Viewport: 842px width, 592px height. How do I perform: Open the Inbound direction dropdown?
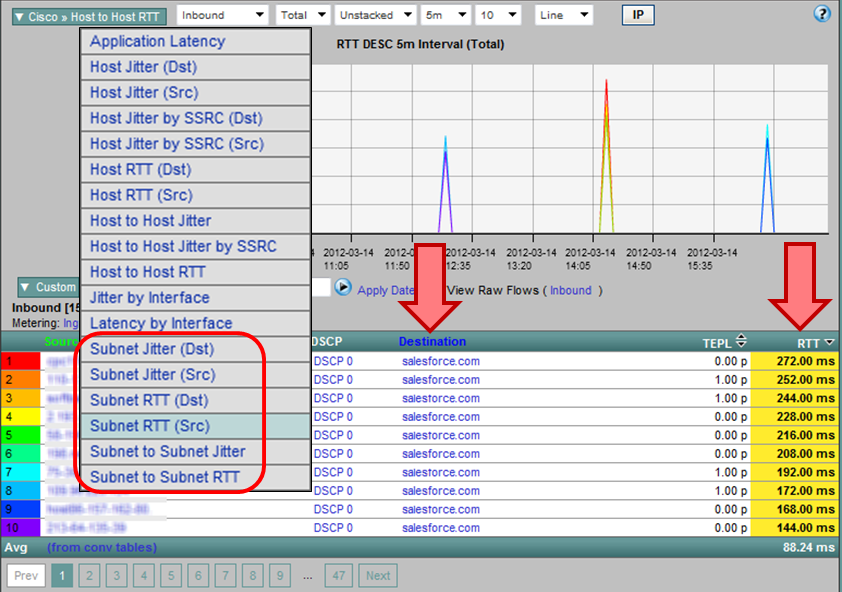click(x=222, y=15)
